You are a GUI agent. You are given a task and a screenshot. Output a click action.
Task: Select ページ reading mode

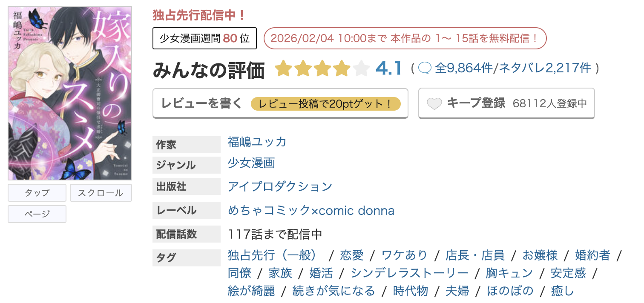pyautogui.click(x=37, y=214)
